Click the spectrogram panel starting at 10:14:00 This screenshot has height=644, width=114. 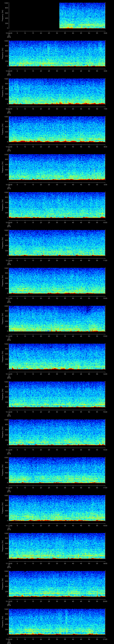tap(57, 394)
